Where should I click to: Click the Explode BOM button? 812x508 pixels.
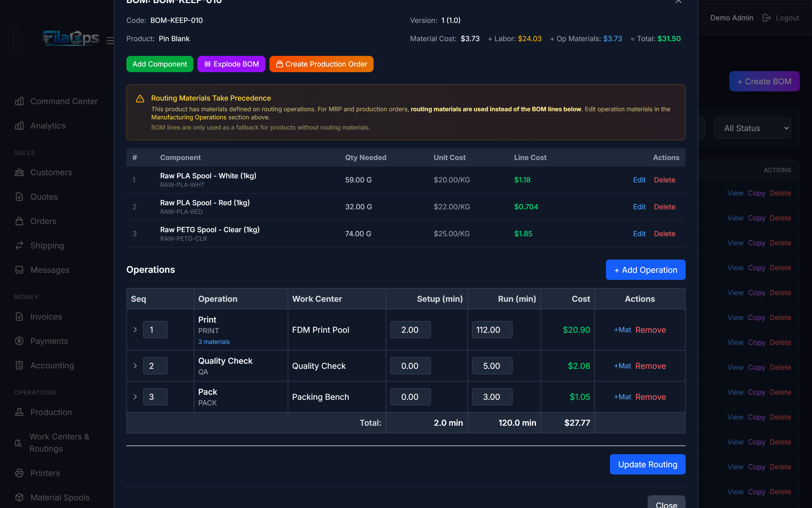[231, 64]
